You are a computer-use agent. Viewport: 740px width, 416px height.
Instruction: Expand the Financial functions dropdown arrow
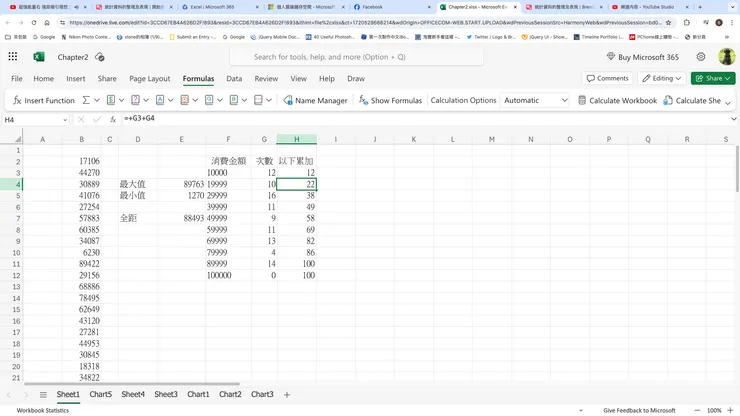pos(121,100)
